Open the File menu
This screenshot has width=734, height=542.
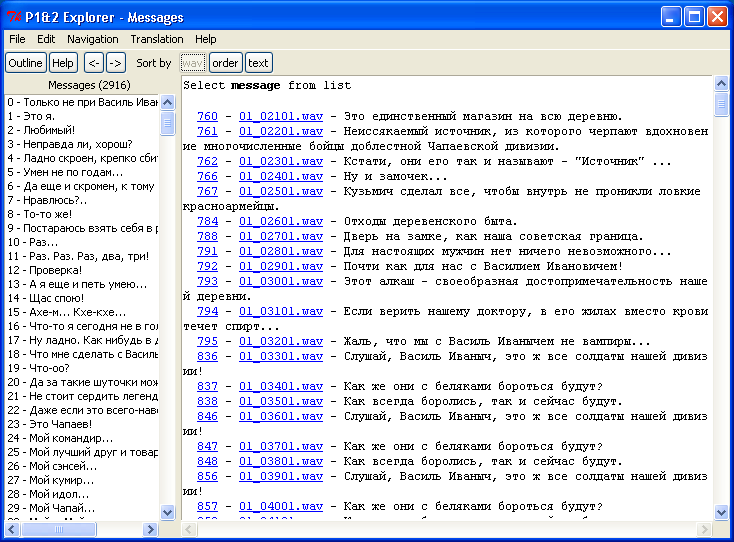[17, 39]
